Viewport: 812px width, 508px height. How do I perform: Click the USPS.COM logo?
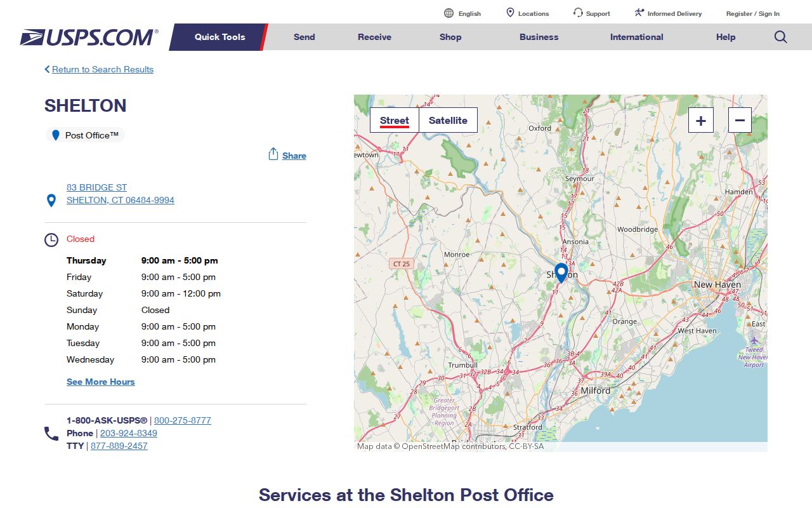click(x=89, y=37)
